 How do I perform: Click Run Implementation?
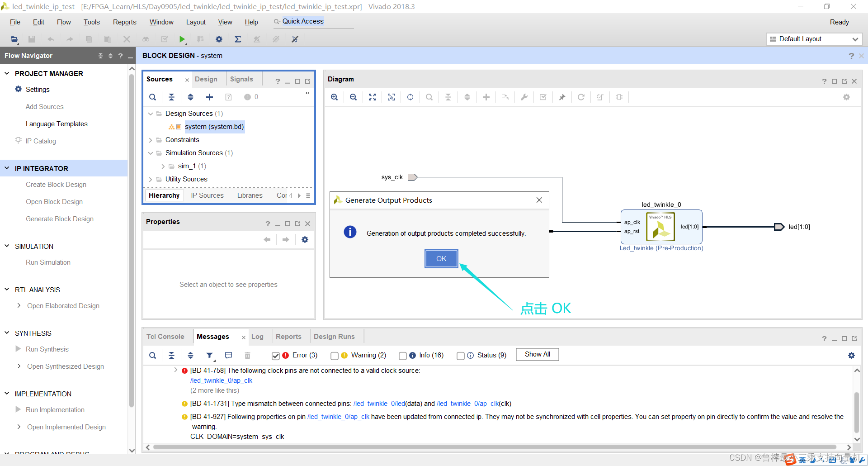click(x=55, y=410)
